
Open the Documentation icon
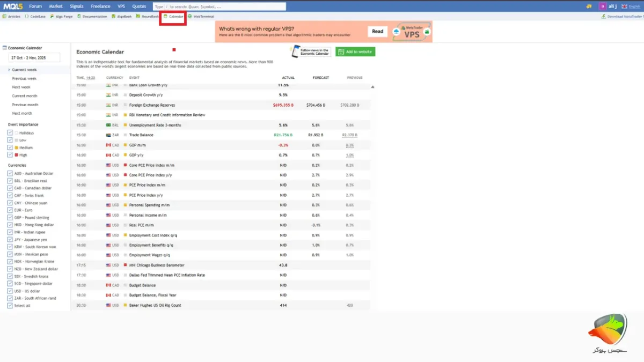point(79,17)
